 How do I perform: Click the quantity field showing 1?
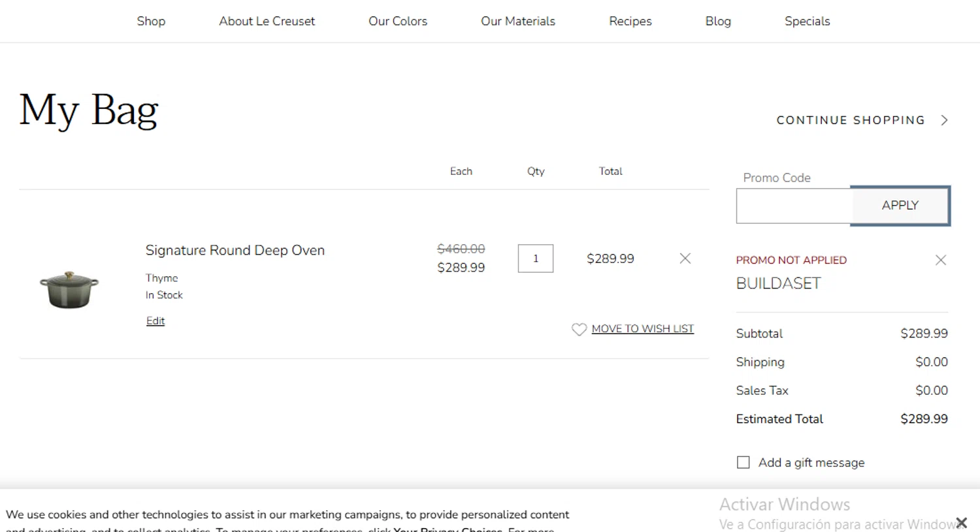click(535, 258)
